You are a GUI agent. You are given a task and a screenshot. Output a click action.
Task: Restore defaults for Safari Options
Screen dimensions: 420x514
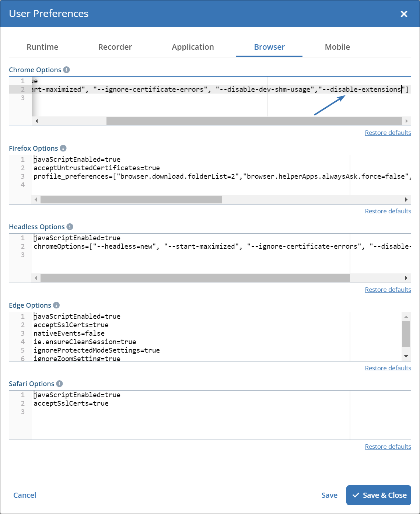click(x=388, y=447)
